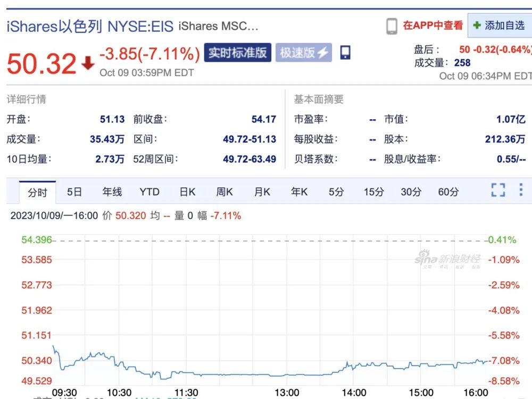Select the 5日 chart tab
This screenshot has width=532, height=399.
tap(74, 192)
